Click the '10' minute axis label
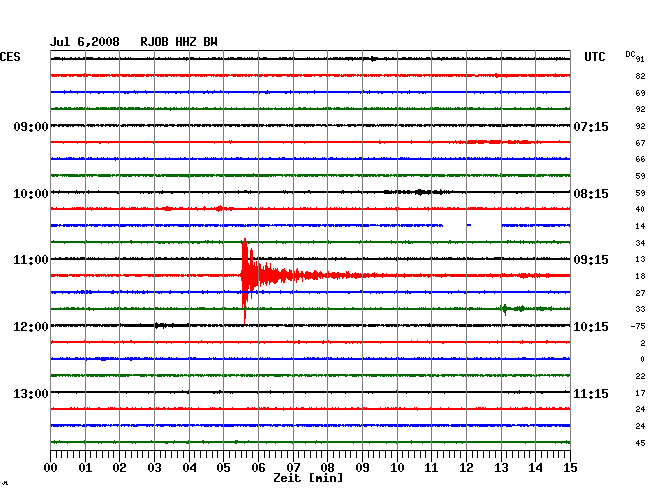Viewport: 650px width, 494px height. point(397,468)
